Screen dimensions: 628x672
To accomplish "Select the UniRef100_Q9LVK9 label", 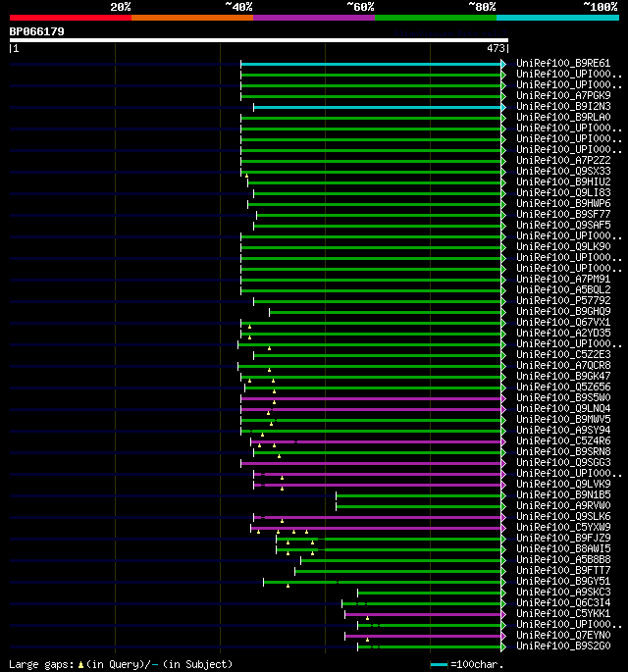I will (563, 484).
